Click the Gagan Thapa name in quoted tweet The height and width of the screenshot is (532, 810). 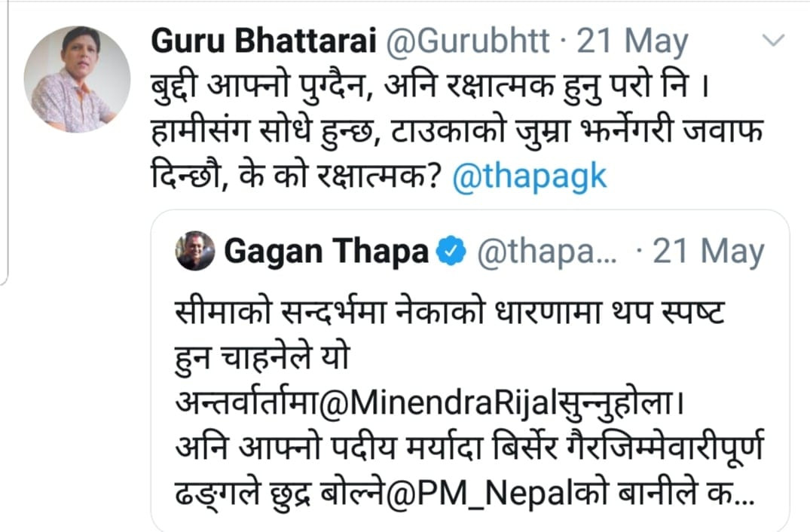pyautogui.click(x=326, y=252)
